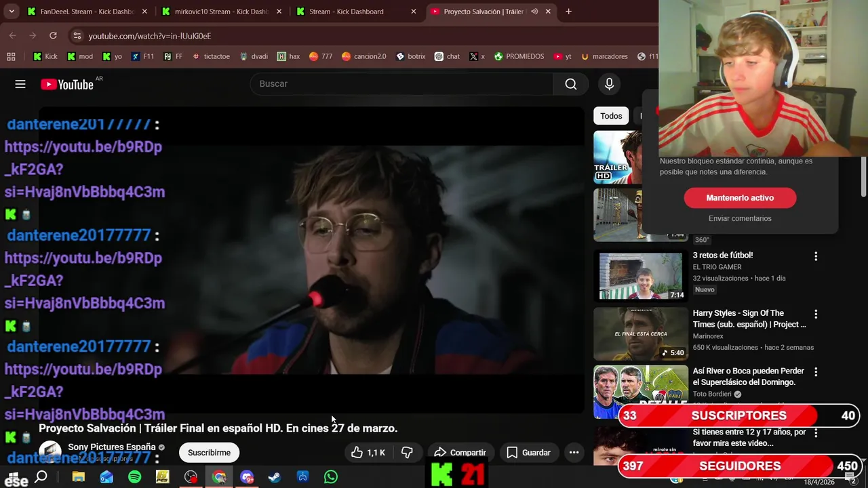Open the F11 bookmark
The height and width of the screenshot is (488, 868).
tap(142, 56)
